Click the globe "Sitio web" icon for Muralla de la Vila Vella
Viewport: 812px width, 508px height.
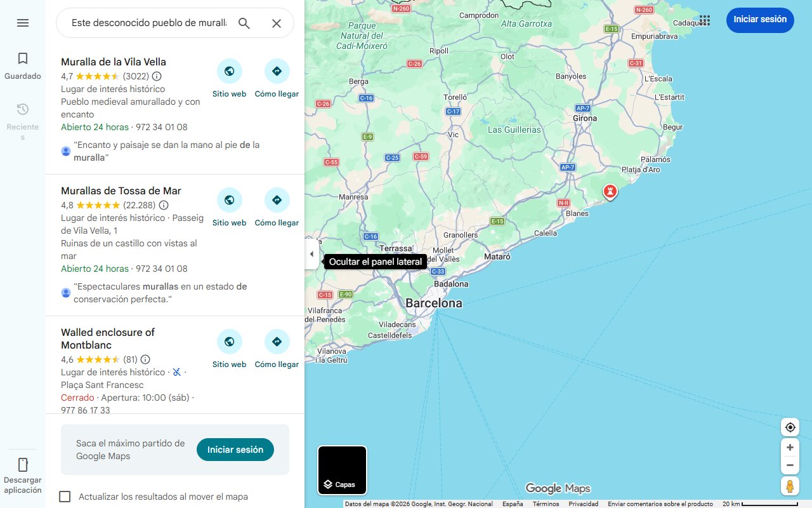pyautogui.click(x=229, y=70)
